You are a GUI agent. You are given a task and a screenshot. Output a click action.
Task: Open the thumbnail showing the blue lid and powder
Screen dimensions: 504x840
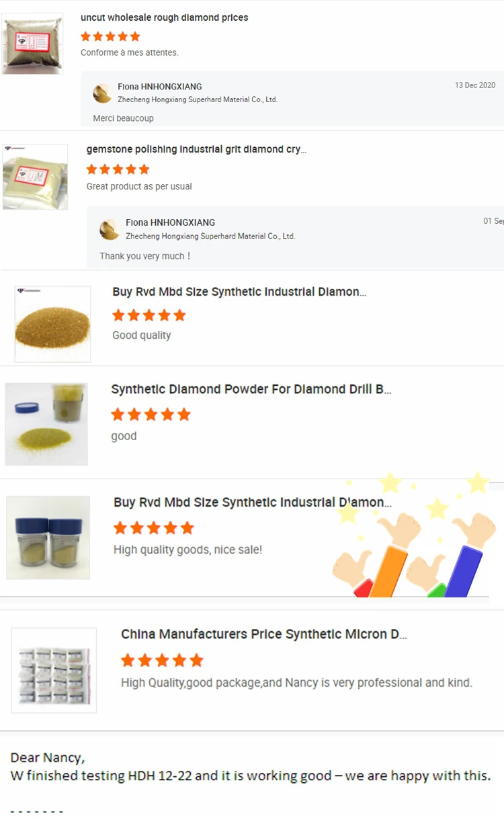46,424
